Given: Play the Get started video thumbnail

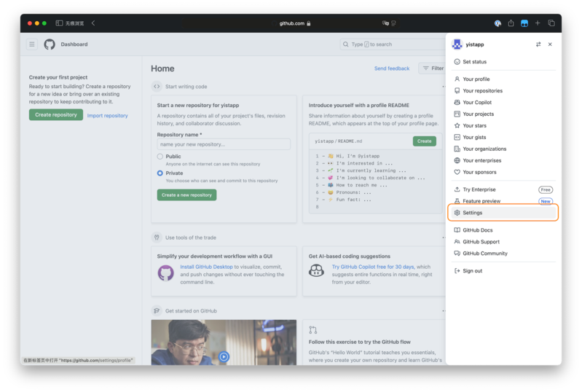Looking at the screenshot, I should [x=224, y=357].
